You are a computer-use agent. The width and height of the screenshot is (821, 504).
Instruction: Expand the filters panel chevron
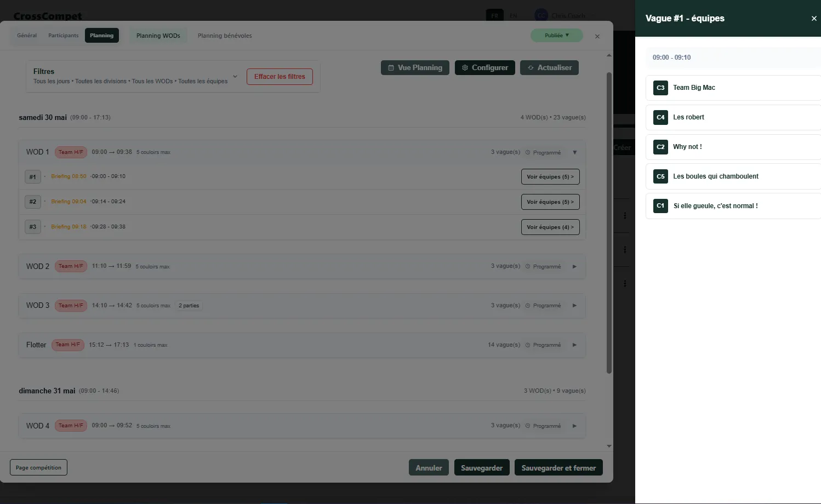(x=235, y=76)
